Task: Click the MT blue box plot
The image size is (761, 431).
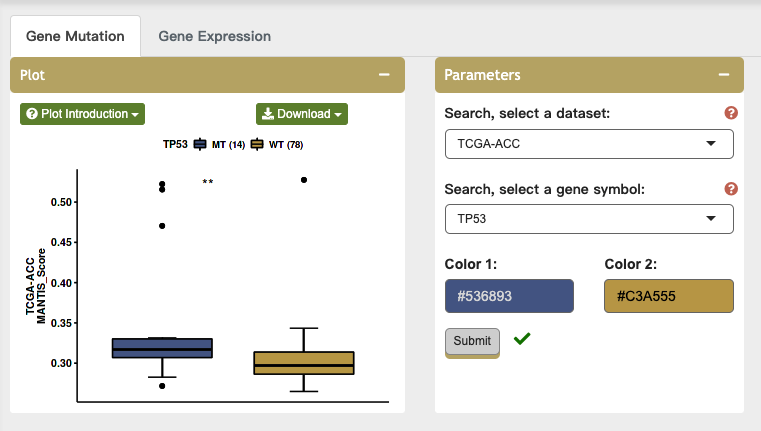Action: pos(162,348)
